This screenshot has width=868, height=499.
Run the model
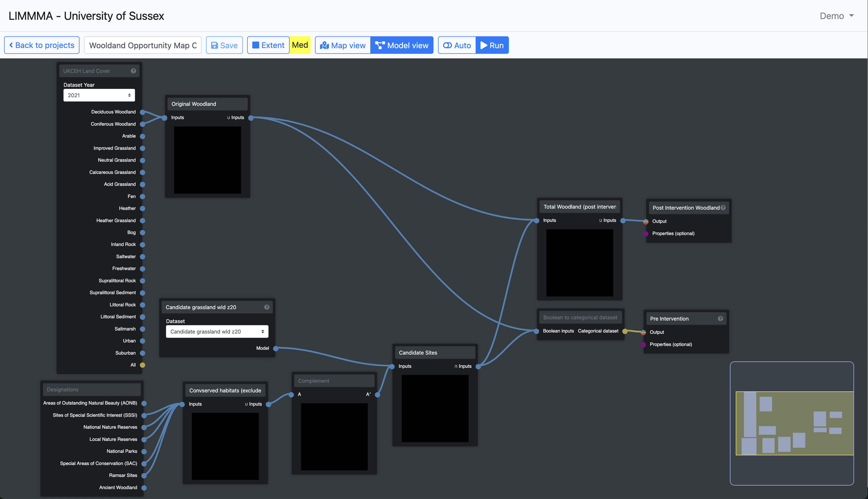[x=492, y=45]
